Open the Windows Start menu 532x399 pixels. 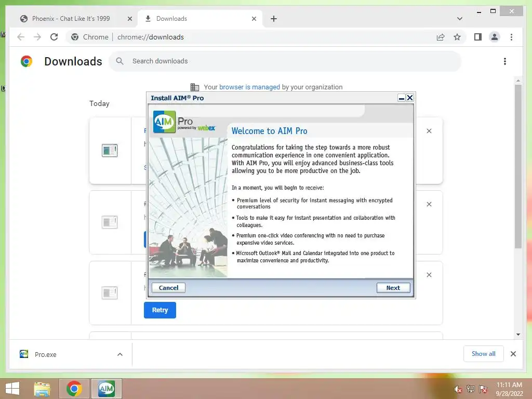click(x=12, y=389)
